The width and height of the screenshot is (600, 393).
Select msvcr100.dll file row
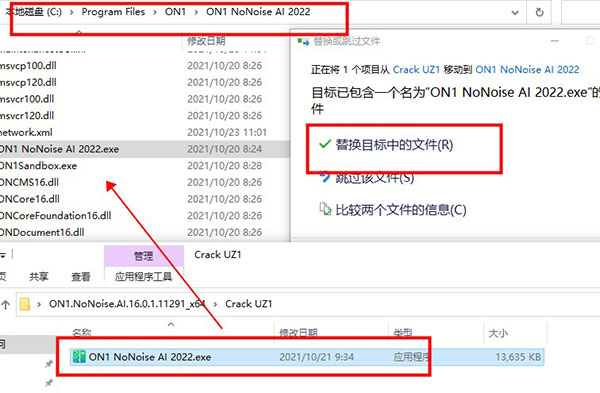[x=145, y=99]
